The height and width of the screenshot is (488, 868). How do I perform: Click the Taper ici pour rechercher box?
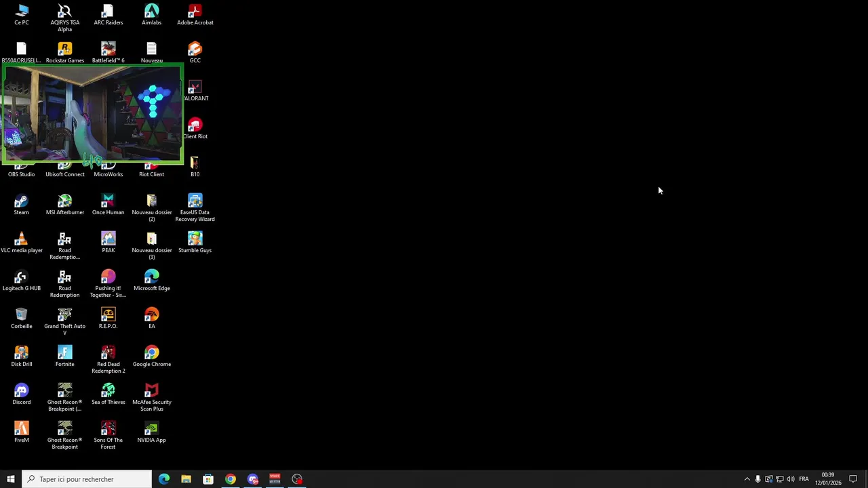tap(87, 479)
